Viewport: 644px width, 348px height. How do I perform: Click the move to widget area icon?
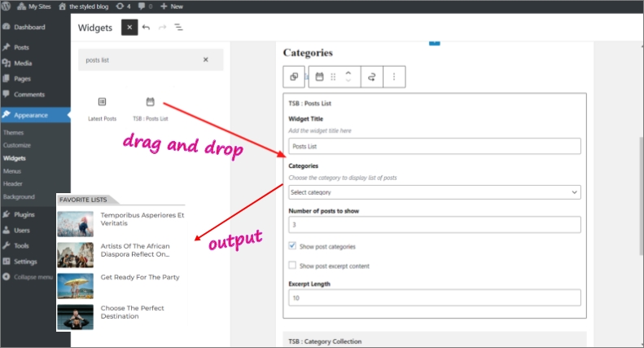[371, 77]
